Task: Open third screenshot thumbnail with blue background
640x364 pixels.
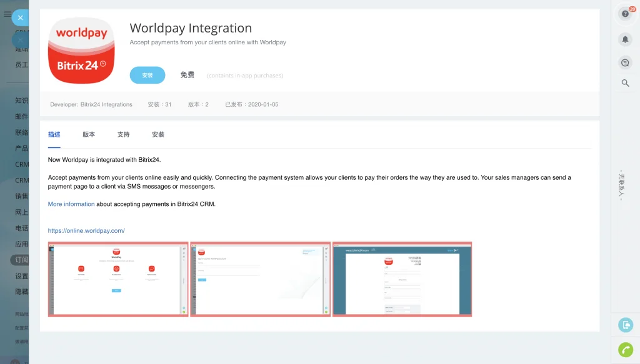Action: [x=402, y=279]
